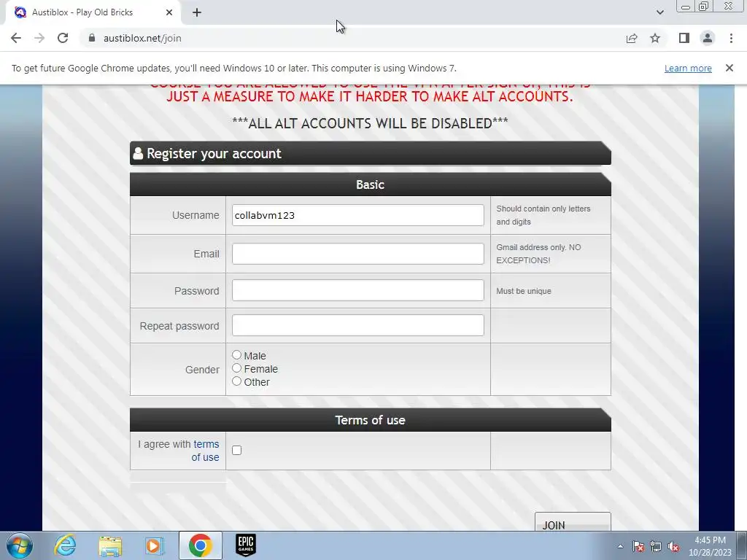
Task: Open Action Center flag icon
Action: coord(638,546)
